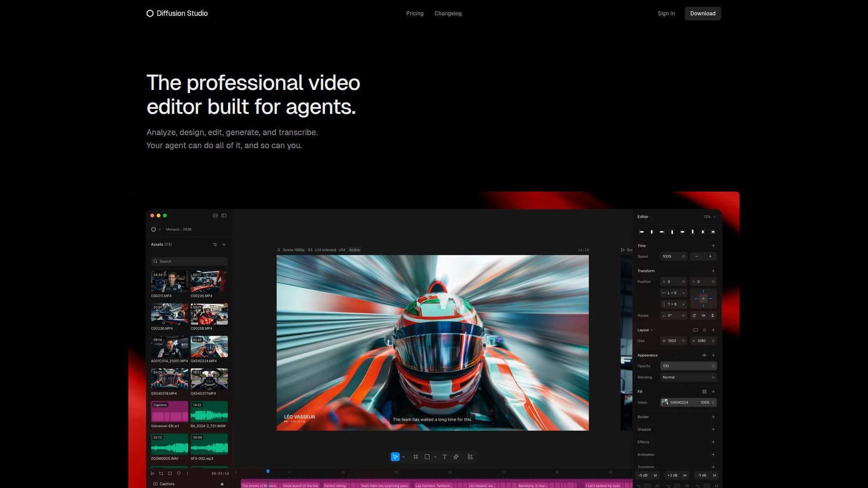The image size is (868, 488).
Task: Toggle the Appearance visibility eye icon
Action: [704, 355]
